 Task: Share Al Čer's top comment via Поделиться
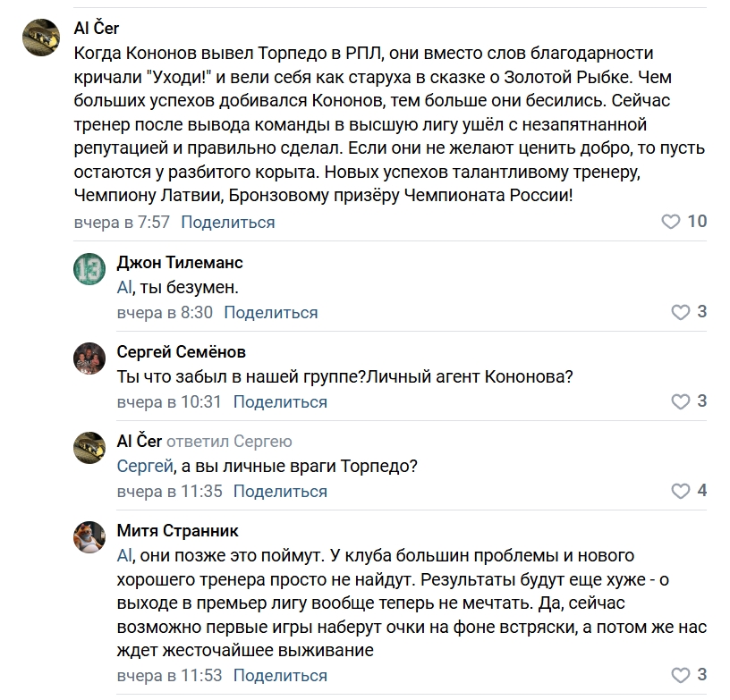point(228,223)
